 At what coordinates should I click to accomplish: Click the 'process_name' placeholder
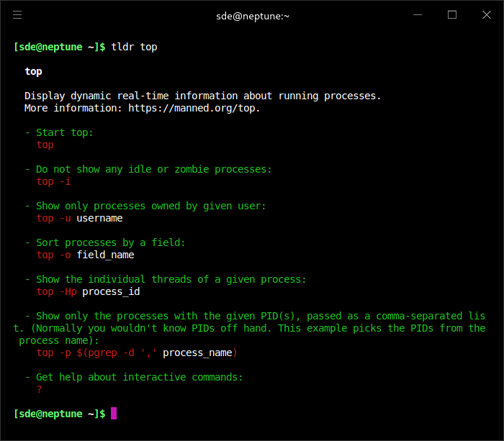197,353
